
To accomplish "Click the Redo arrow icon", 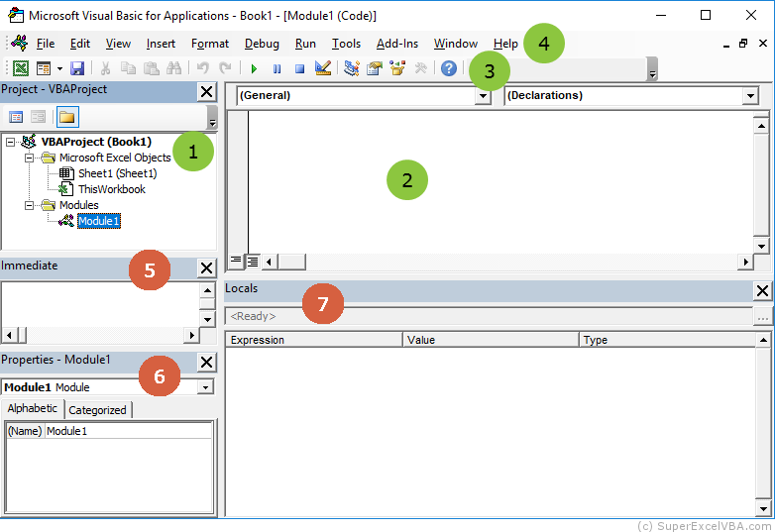I will pos(225,68).
